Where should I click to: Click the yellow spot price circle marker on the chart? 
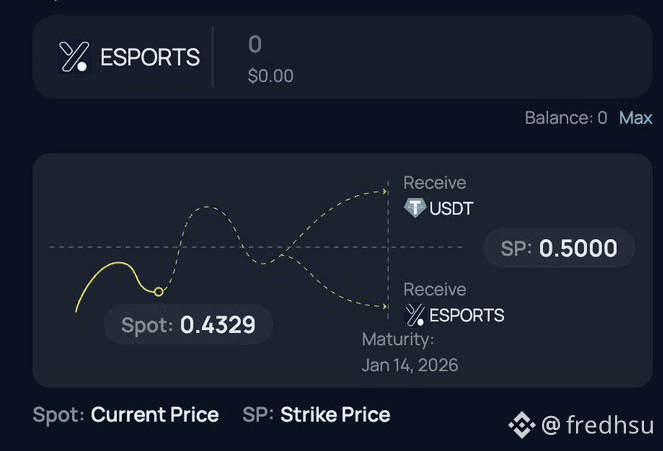coord(158,291)
